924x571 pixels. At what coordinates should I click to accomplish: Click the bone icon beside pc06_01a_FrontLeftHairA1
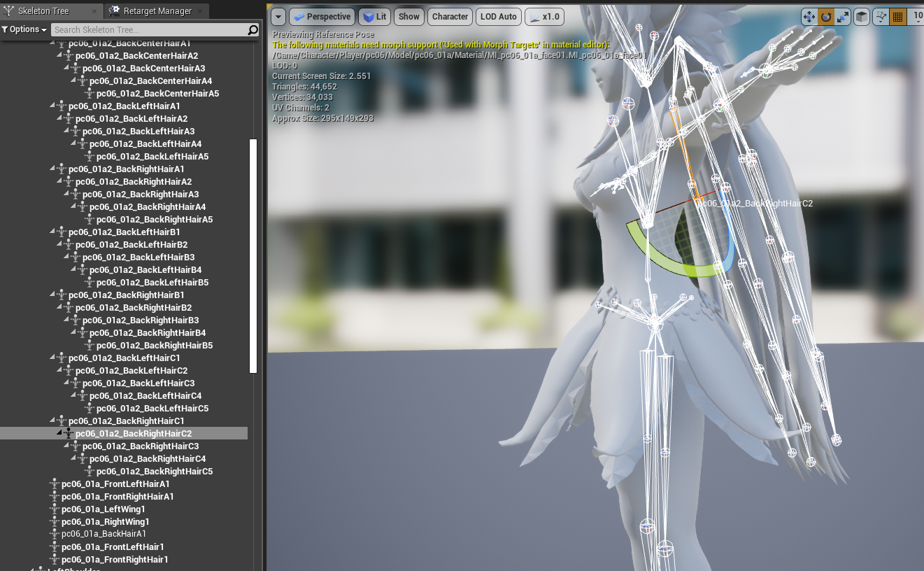pos(55,484)
